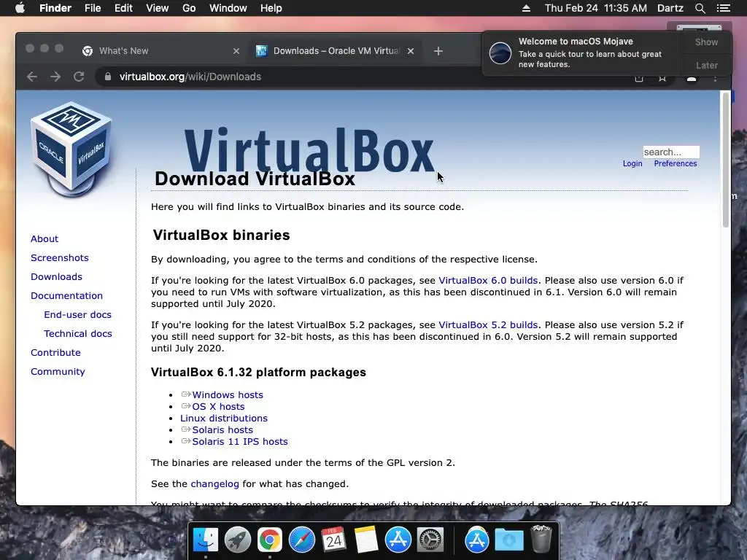The height and width of the screenshot is (560, 747).
Task: Open the Documentation sidebar link
Action: pos(66,296)
